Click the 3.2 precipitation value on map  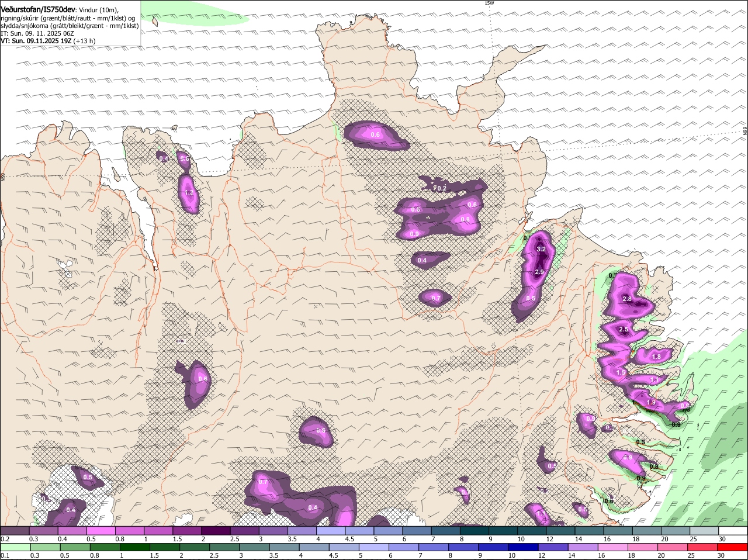click(541, 249)
